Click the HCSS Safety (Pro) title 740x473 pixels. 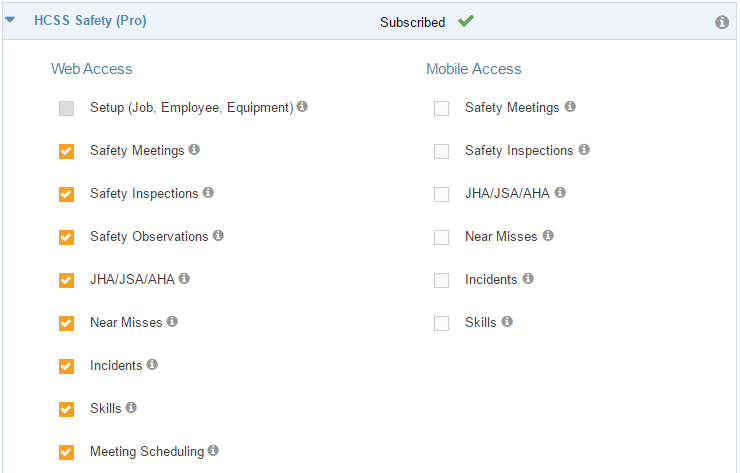tap(90, 20)
